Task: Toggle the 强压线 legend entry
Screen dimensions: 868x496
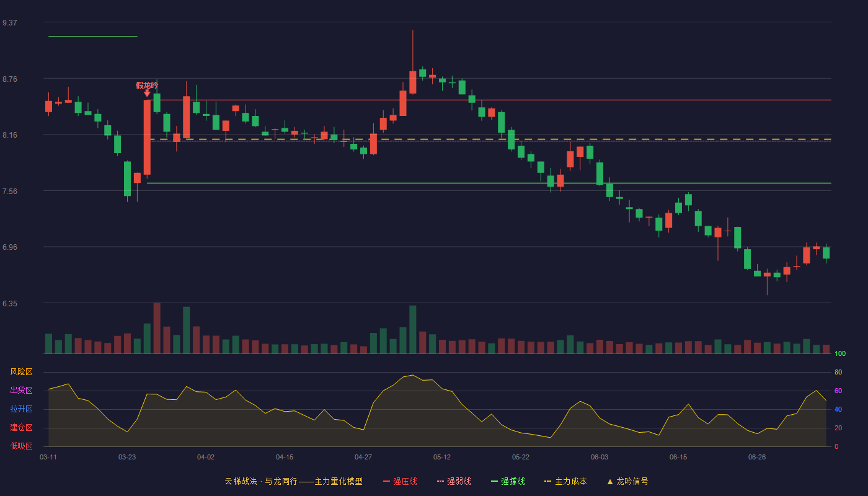Action: (400, 481)
